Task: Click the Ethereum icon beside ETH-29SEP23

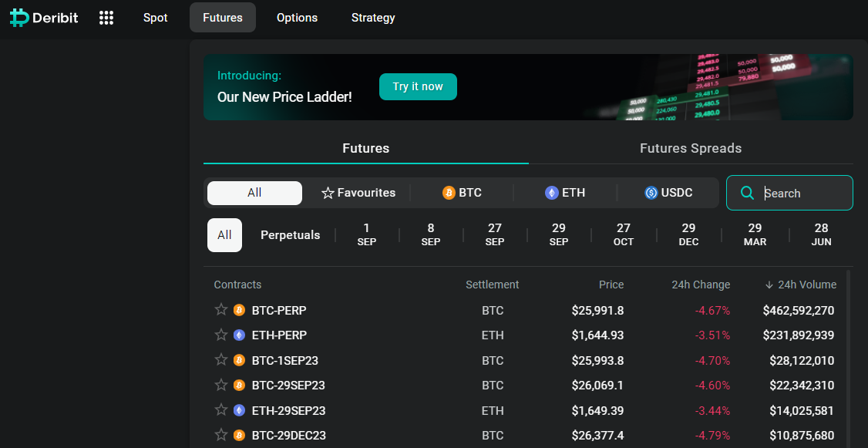Action: (x=239, y=410)
